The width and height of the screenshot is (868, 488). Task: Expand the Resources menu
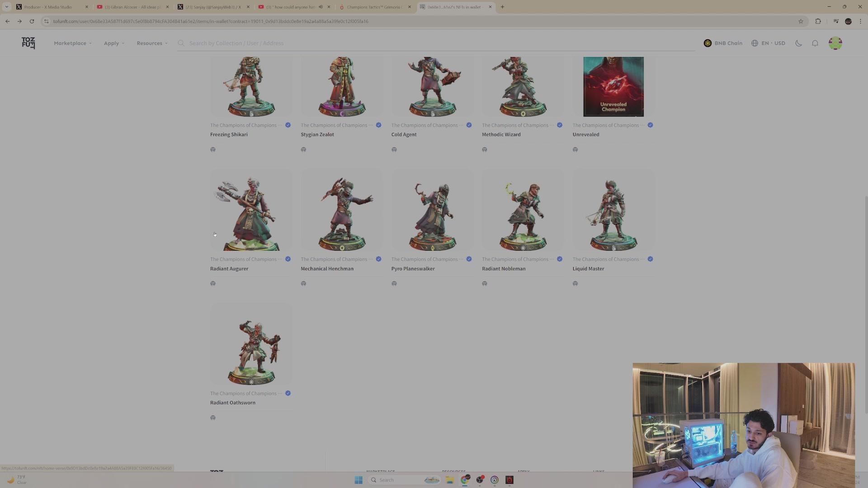(152, 43)
